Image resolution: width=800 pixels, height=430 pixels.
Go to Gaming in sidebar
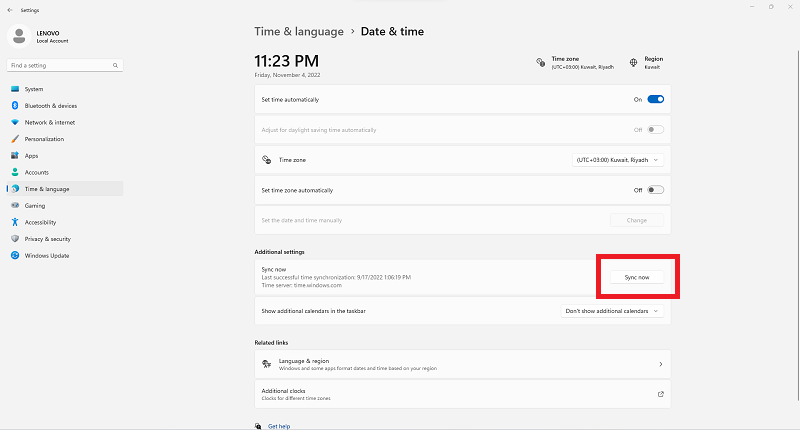click(35, 205)
